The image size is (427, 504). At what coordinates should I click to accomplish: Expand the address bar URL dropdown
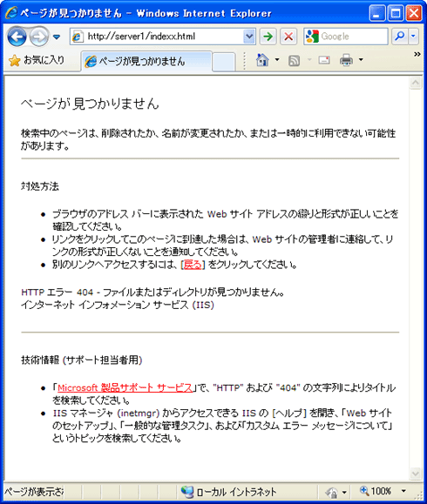pyautogui.click(x=248, y=37)
